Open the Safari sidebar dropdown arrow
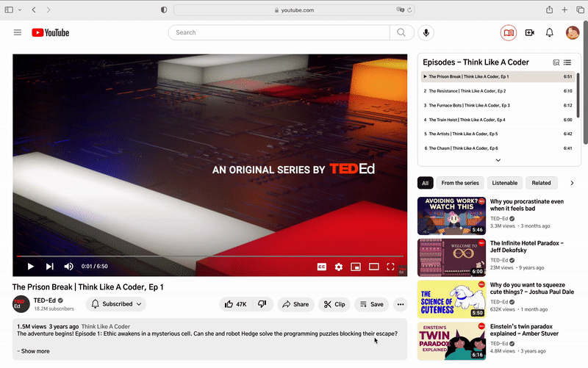Screen dimensions: 588x368 click(x=20, y=10)
